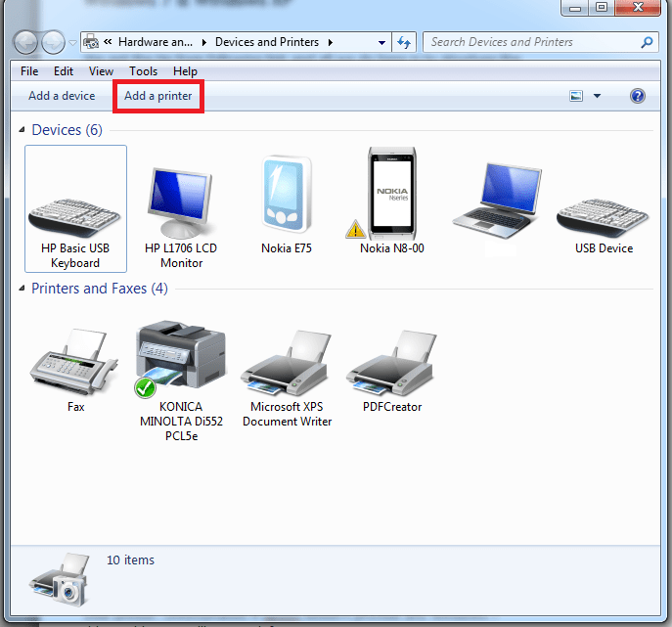
Task: Click the refresh arrows button by address bar
Action: pyautogui.click(x=404, y=42)
